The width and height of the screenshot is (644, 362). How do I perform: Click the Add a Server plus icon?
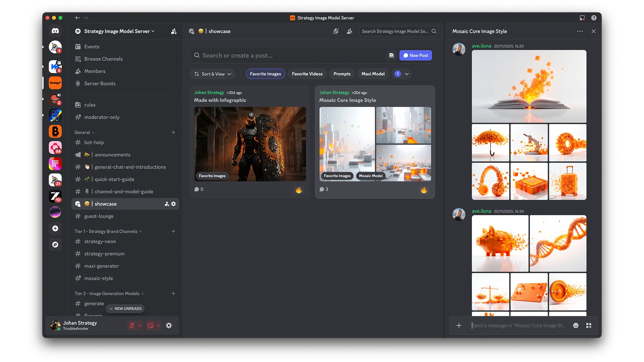point(55,228)
